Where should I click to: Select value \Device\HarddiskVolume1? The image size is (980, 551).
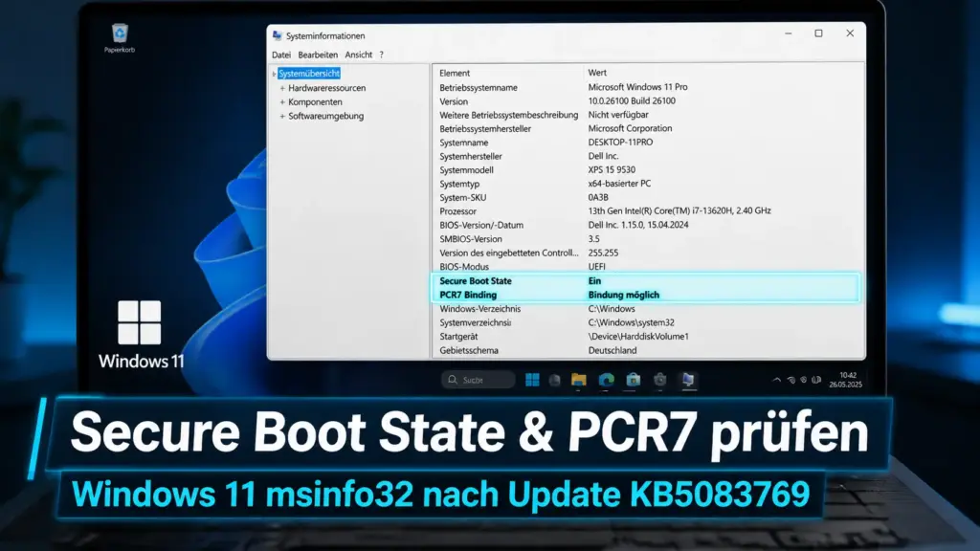click(638, 336)
